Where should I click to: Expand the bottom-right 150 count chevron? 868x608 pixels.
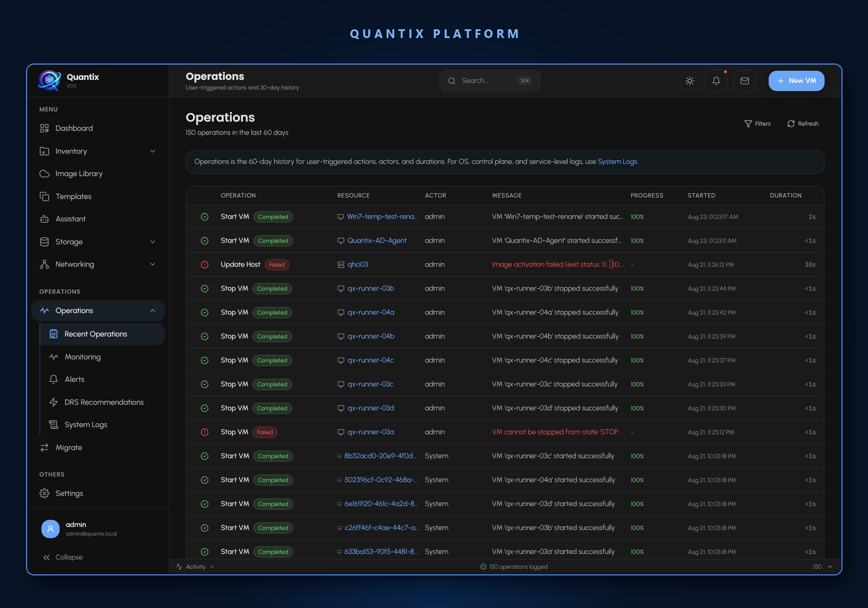830,567
